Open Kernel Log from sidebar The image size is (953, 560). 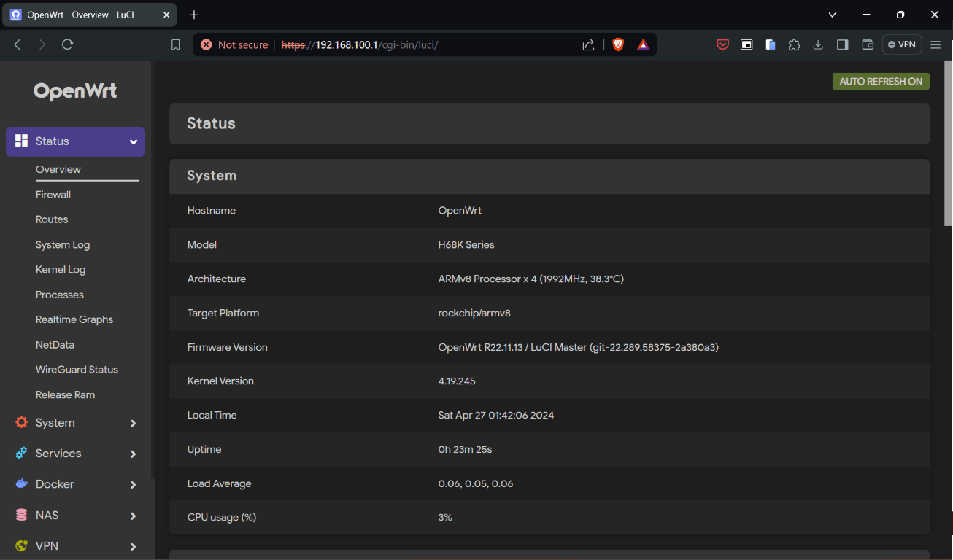pos(61,270)
